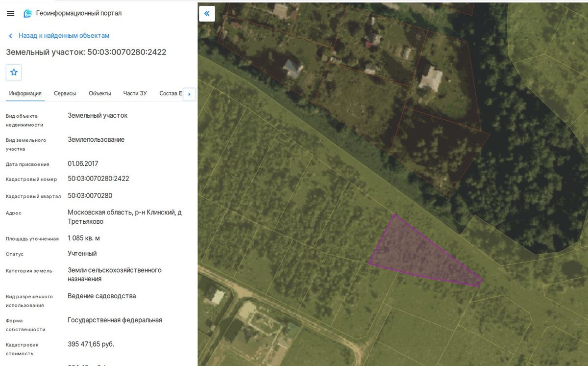Click the date value 01.06.2017

83,163
